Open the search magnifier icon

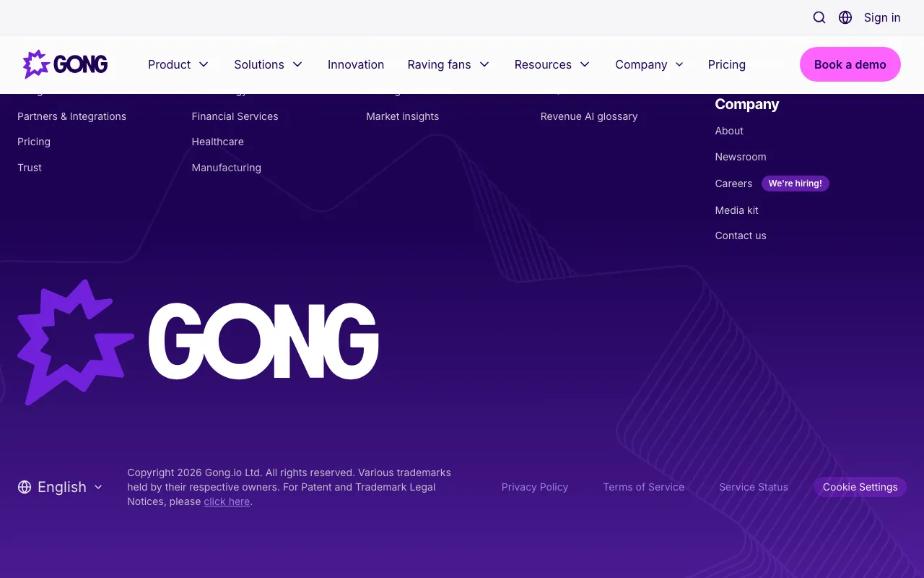[x=819, y=17]
